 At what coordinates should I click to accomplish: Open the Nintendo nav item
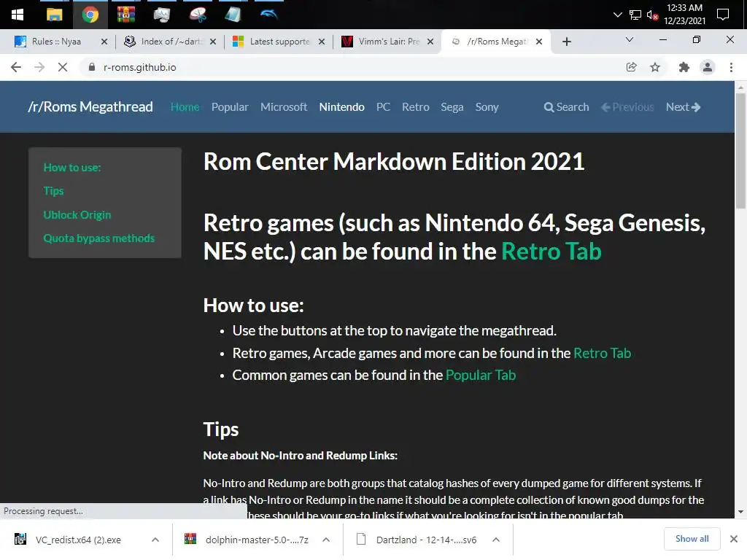point(341,107)
